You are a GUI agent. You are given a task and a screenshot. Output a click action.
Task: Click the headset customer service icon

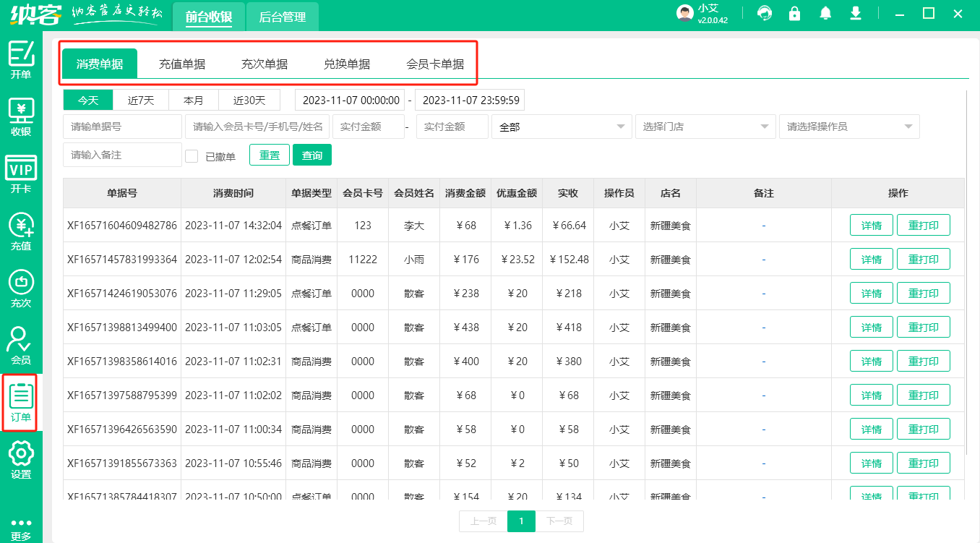click(764, 13)
